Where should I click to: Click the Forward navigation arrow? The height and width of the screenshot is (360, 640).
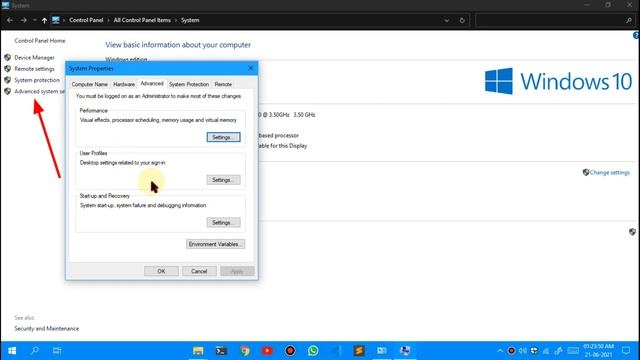coord(23,20)
